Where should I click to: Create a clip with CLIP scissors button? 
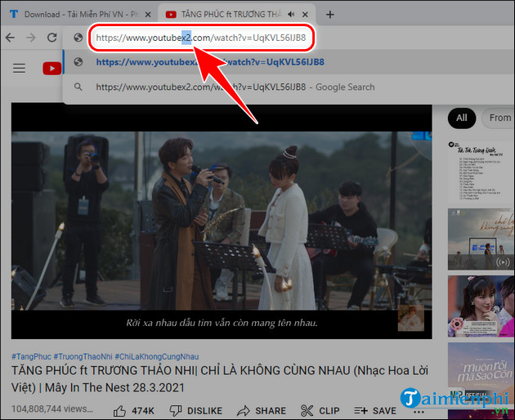320,410
